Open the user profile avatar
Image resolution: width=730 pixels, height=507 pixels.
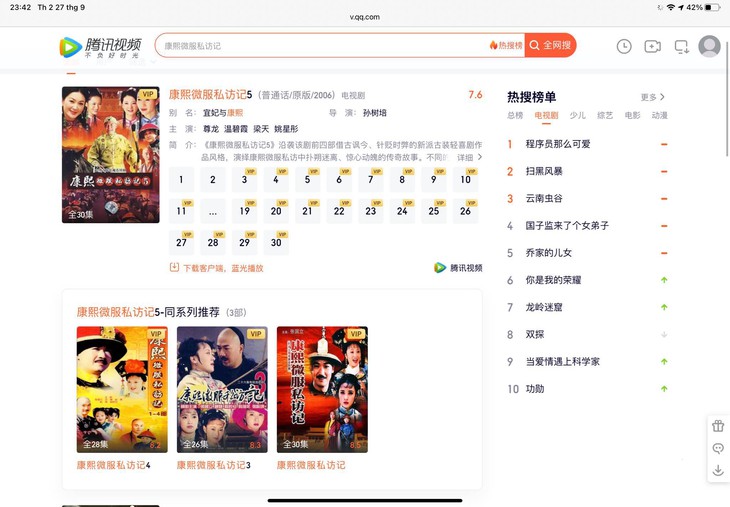709,46
